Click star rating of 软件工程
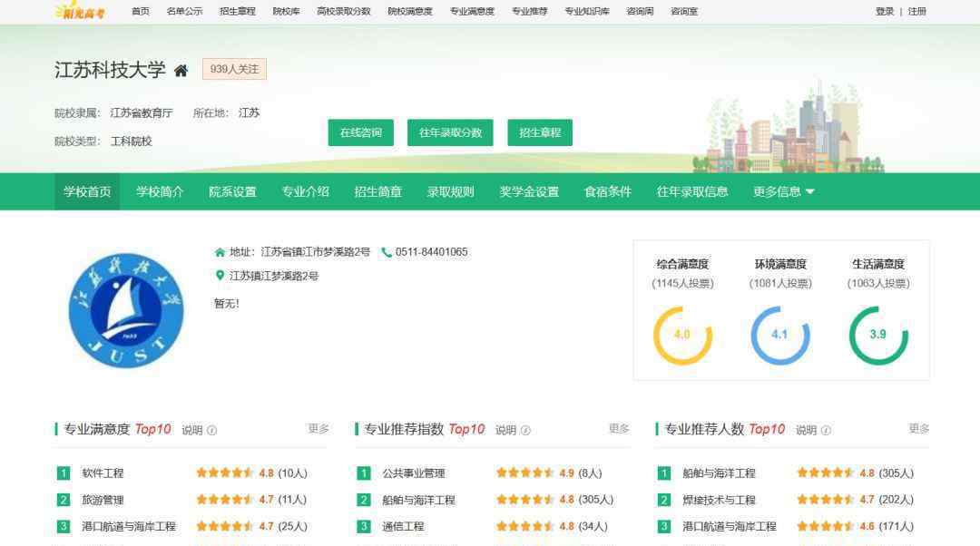The image size is (980, 546). pyautogui.click(x=225, y=473)
